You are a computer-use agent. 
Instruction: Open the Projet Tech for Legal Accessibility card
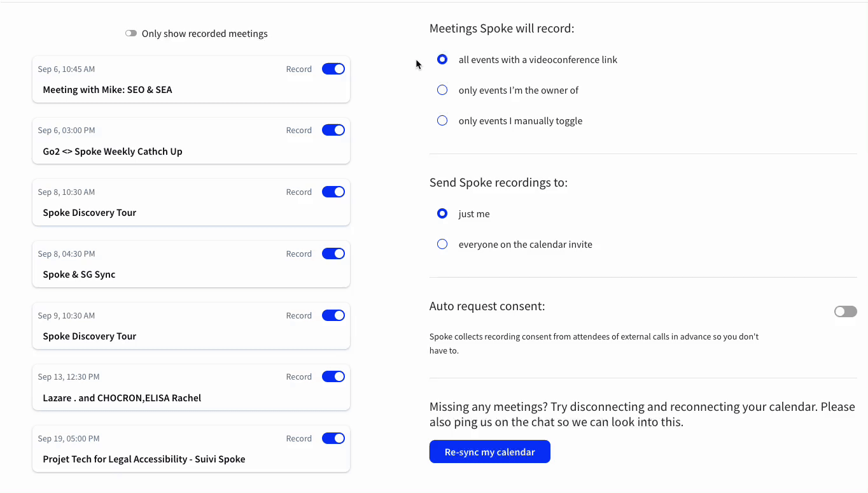click(144, 459)
